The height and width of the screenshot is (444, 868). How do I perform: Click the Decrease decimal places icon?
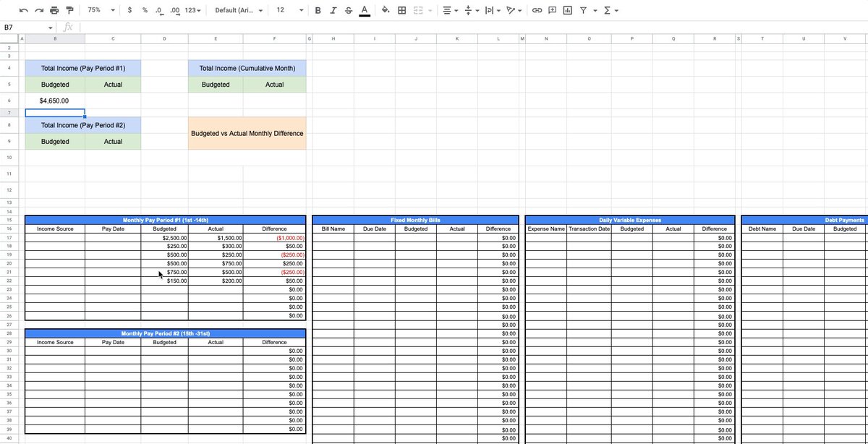[x=159, y=10]
